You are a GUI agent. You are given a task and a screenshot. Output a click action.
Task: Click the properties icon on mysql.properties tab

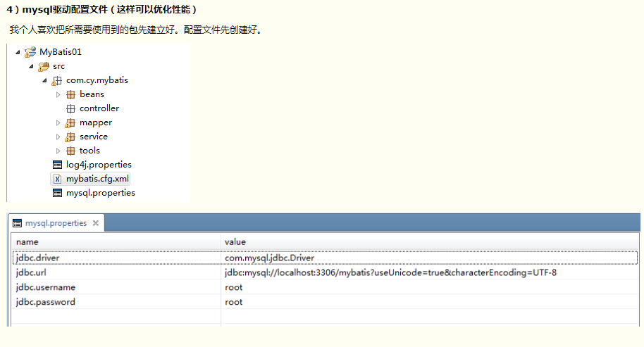pyautogui.click(x=17, y=223)
